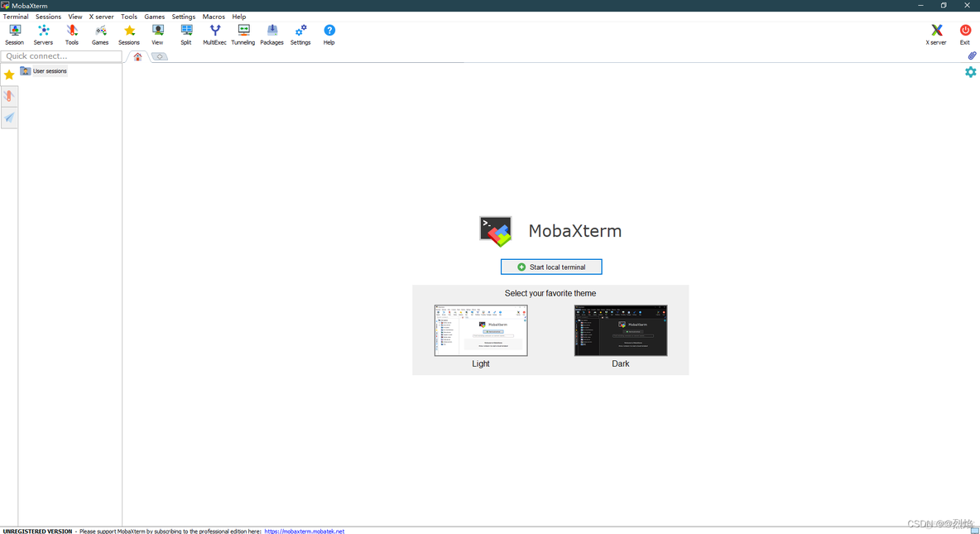Choose the Dark theme thumbnail
The image size is (980, 534).
[x=621, y=331]
